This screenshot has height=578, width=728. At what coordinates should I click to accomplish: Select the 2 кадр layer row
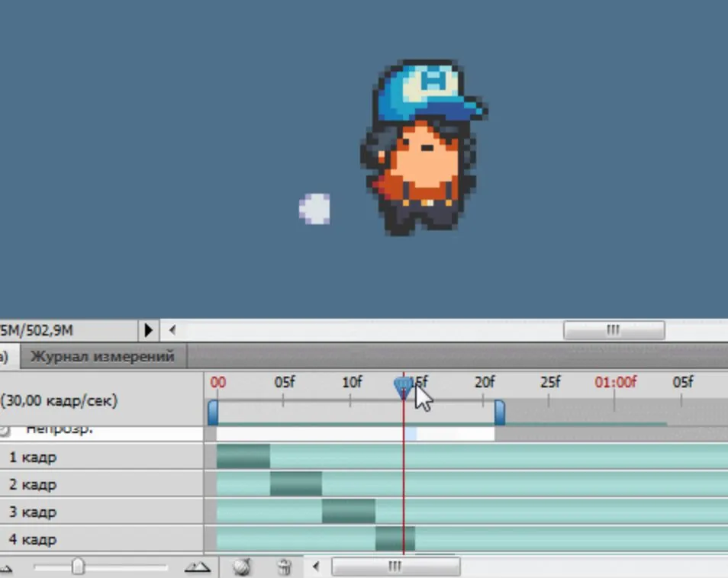click(101, 484)
